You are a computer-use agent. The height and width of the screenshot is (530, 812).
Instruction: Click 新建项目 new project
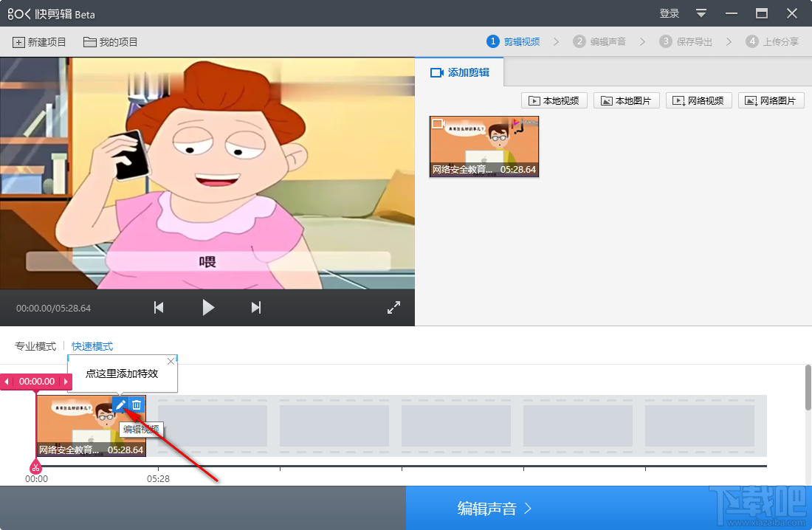pos(39,42)
